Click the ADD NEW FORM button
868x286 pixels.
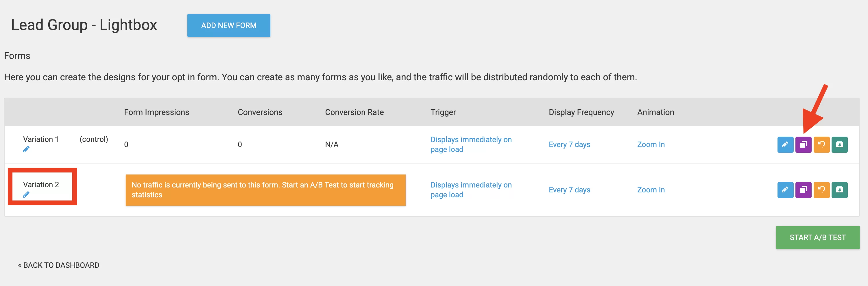coord(228,25)
